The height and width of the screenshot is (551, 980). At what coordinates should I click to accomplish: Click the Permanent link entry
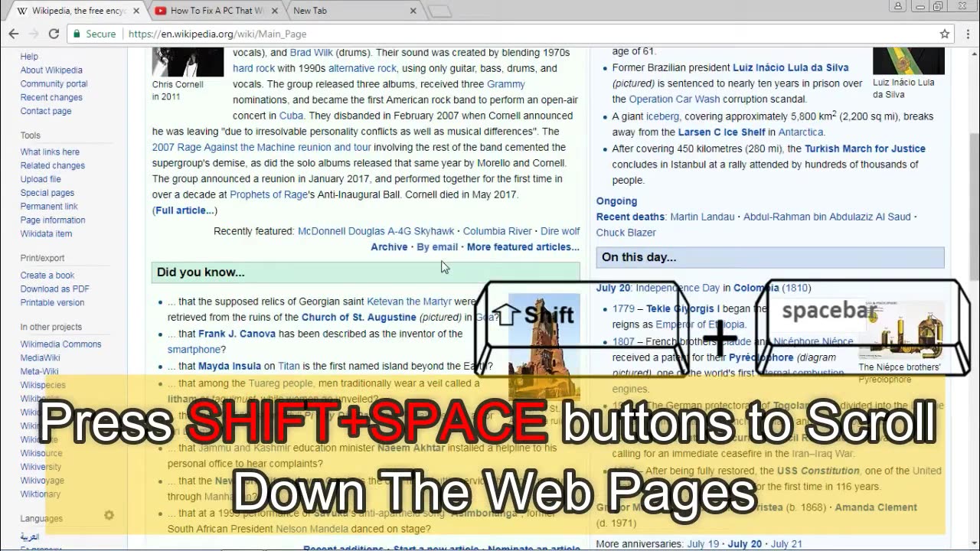click(49, 207)
